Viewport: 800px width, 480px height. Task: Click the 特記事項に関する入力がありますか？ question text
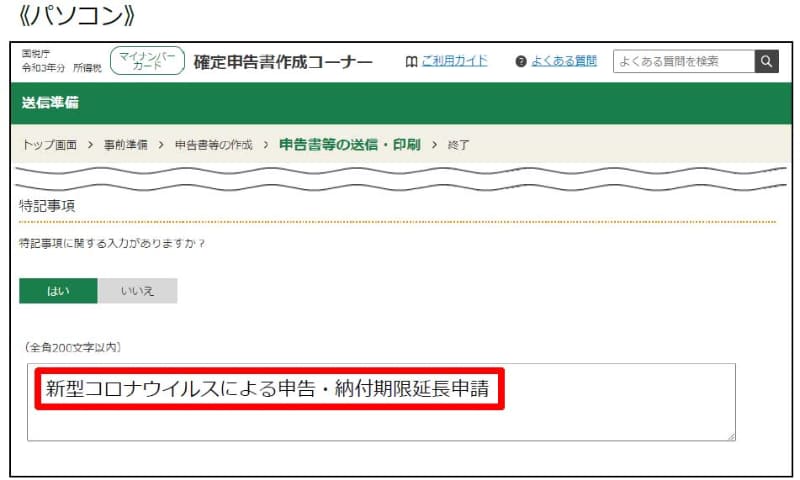coord(112,243)
